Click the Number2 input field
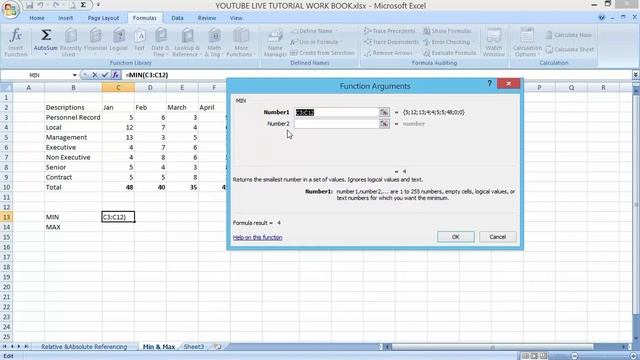The image size is (640, 360). click(336, 124)
